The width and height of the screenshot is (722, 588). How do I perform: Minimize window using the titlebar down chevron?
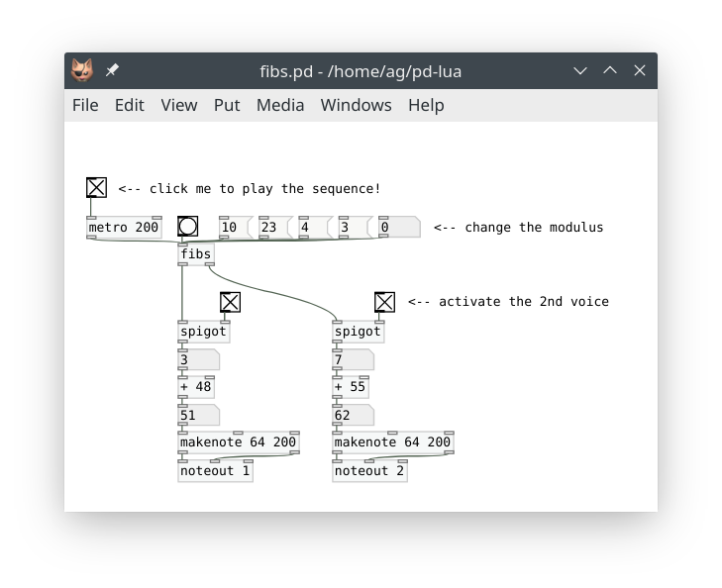580,71
